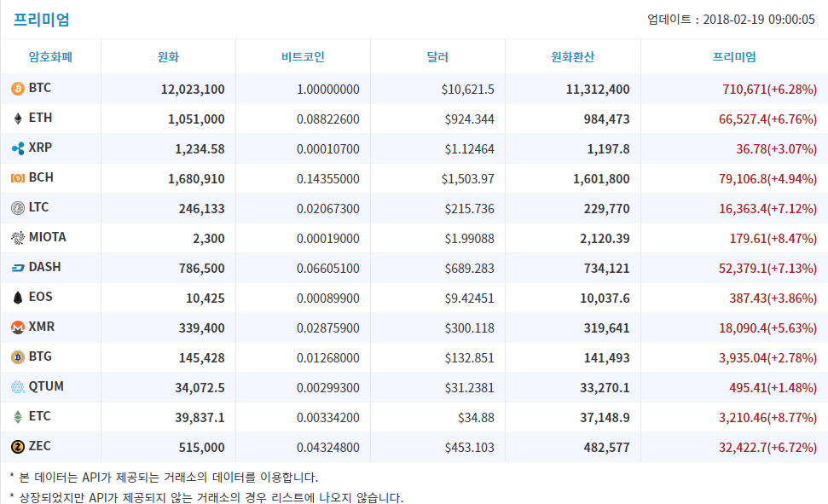This screenshot has width=828, height=504.
Task: Click XRP won price 1,234.58
Action: coord(200,149)
